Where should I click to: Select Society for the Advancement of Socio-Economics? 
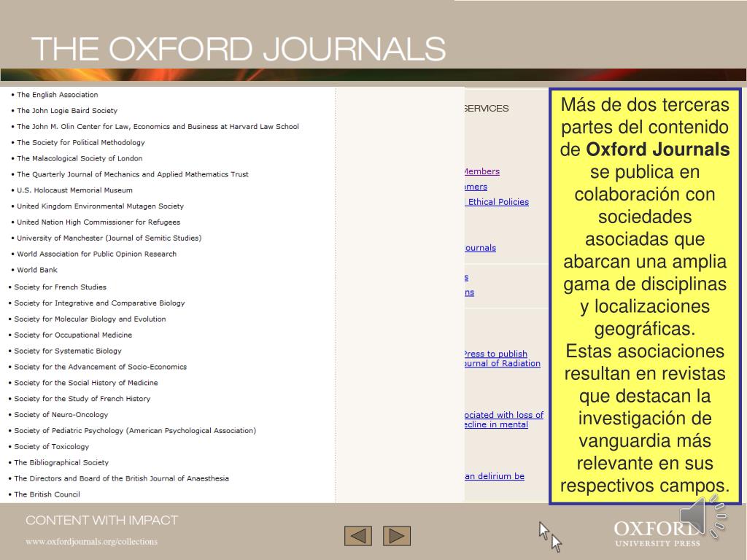click(x=100, y=367)
